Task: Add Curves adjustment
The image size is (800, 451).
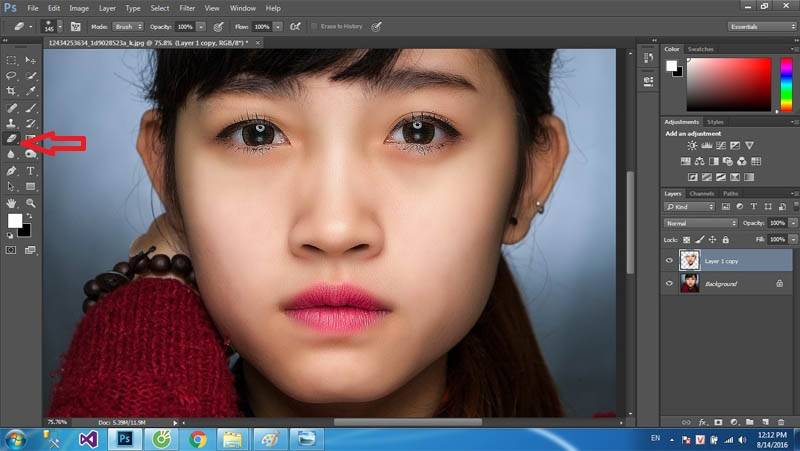Action: click(720, 145)
